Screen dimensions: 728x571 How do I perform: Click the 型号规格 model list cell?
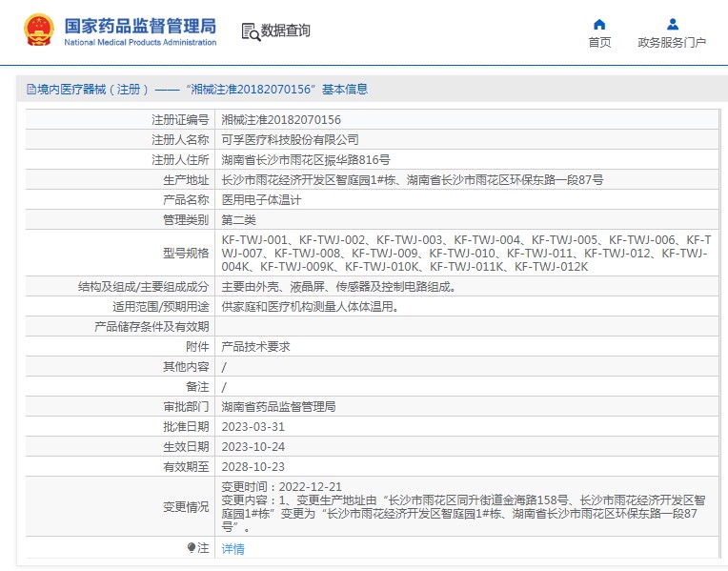coord(467,254)
